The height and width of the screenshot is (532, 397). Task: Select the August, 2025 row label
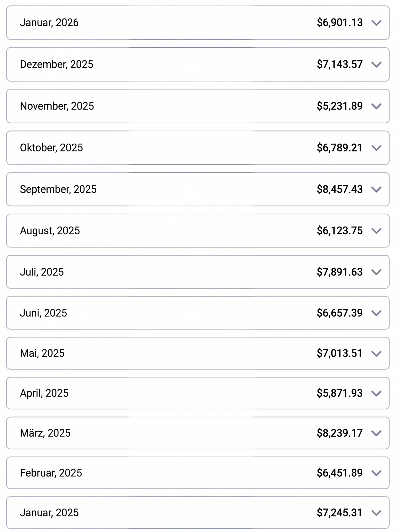pyautogui.click(x=50, y=230)
